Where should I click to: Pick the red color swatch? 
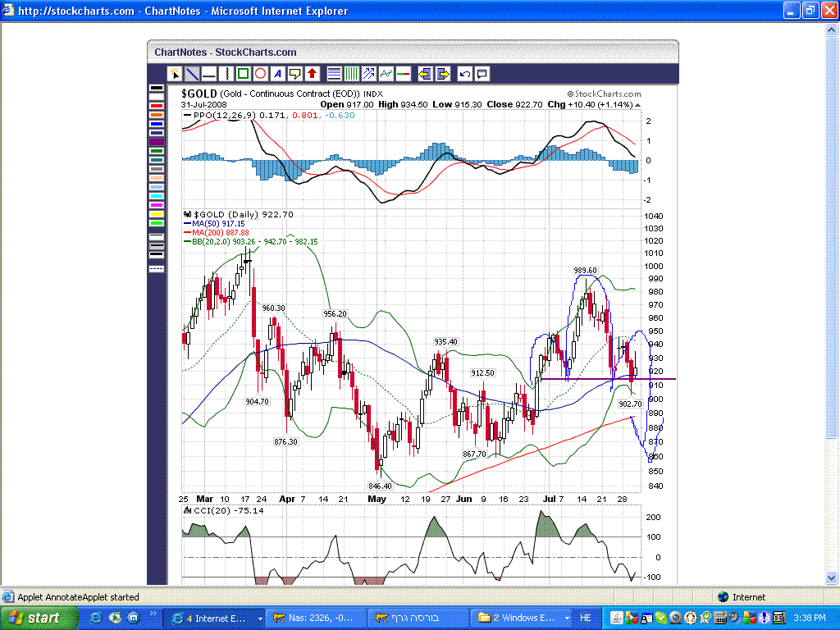157,106
